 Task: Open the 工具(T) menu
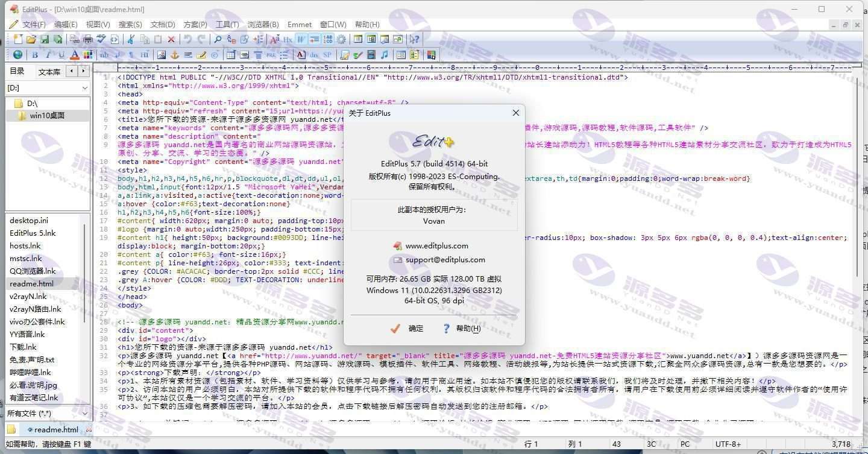(x=227, y=25)
